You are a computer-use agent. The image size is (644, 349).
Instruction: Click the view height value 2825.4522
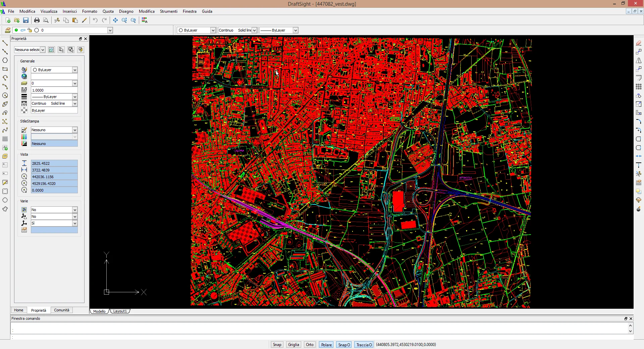[x=54, y=163]
